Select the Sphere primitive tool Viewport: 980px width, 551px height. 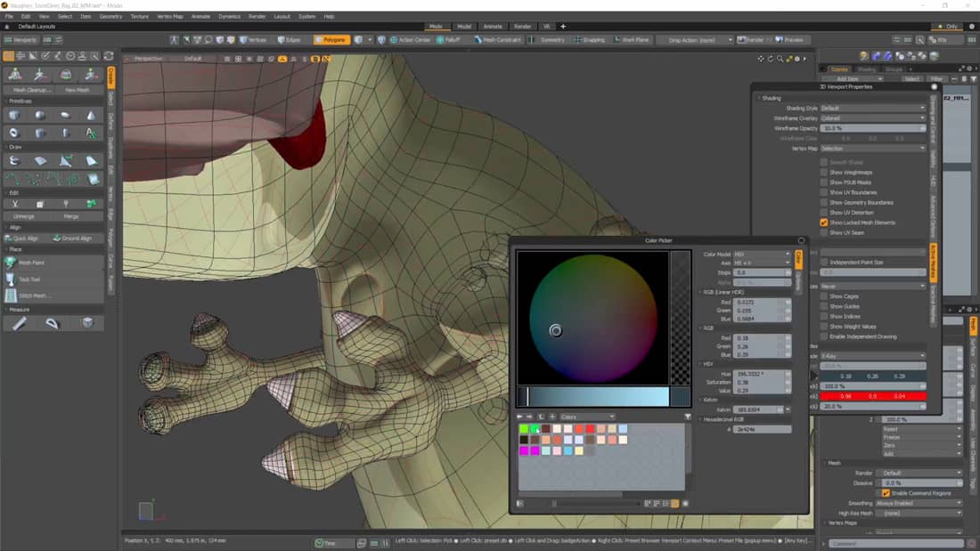click(x=40, y=116)
